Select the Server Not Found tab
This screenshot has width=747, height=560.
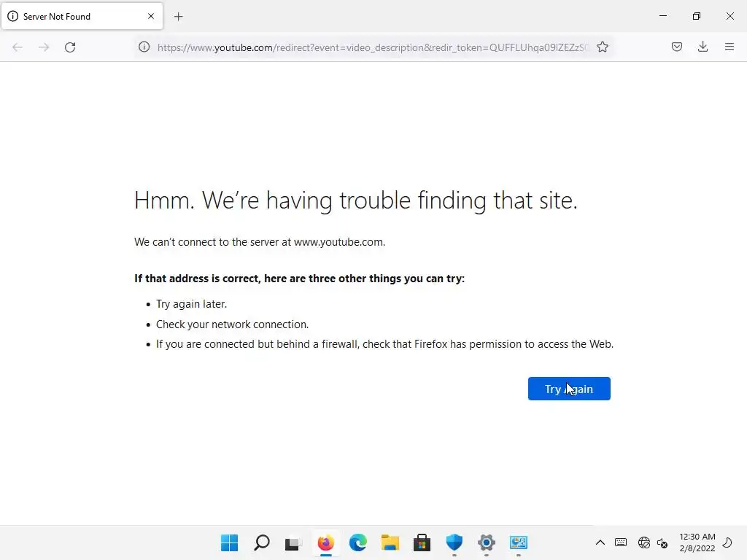[x=82, y=16]
